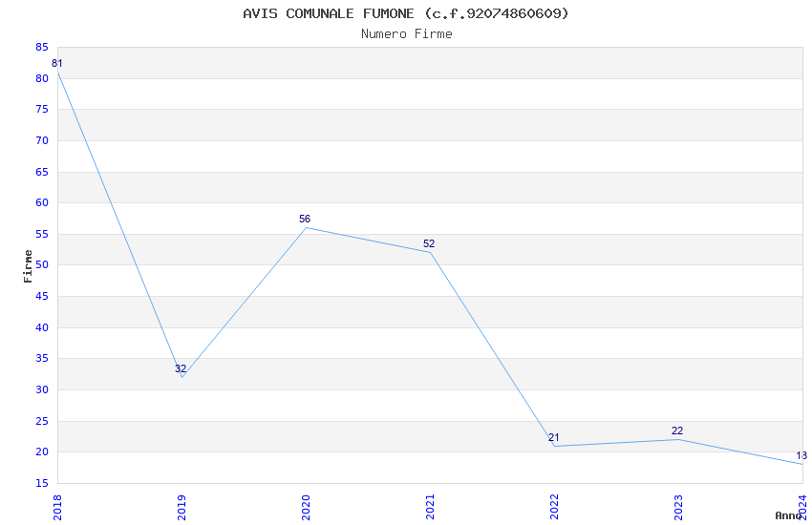
Task: Click the x-axis year 2019
Action: 182,508
